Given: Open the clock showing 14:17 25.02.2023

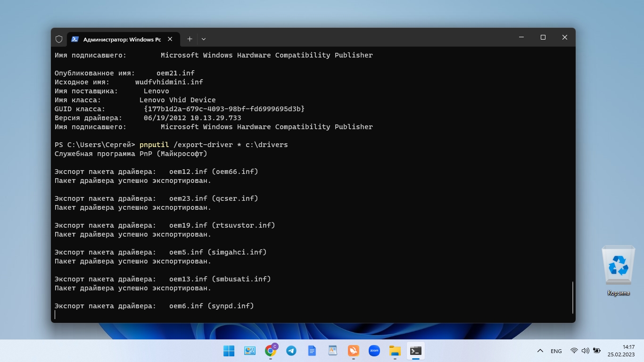Looking at the screenshot, I should [x=621, y=351].
